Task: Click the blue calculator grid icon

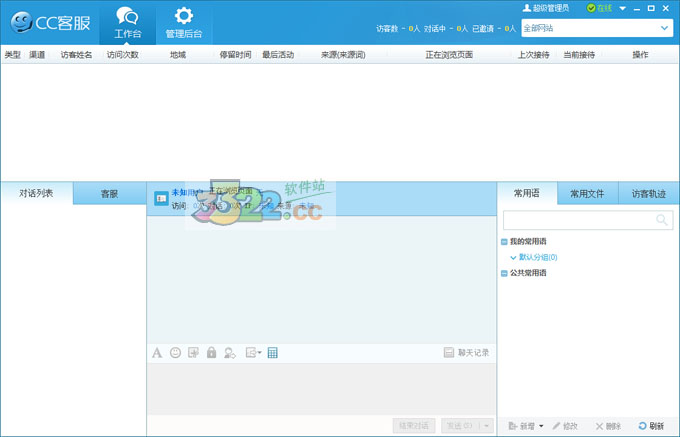Action: pos(272,353)
